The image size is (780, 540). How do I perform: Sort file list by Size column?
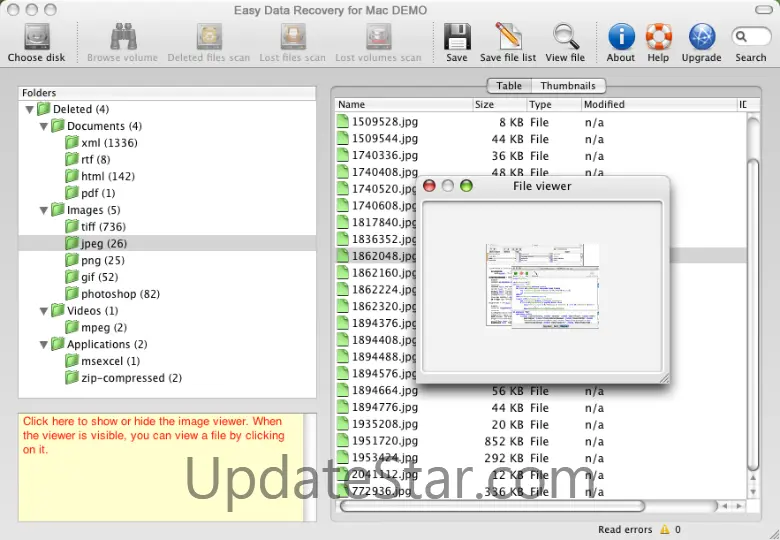tap(498, 104)
